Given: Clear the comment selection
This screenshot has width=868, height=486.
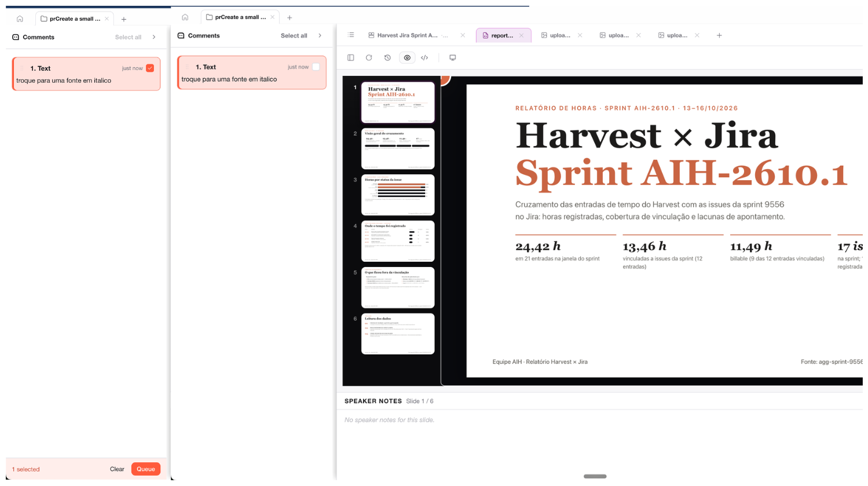Looking at the screenshot, I should point(117,469).
